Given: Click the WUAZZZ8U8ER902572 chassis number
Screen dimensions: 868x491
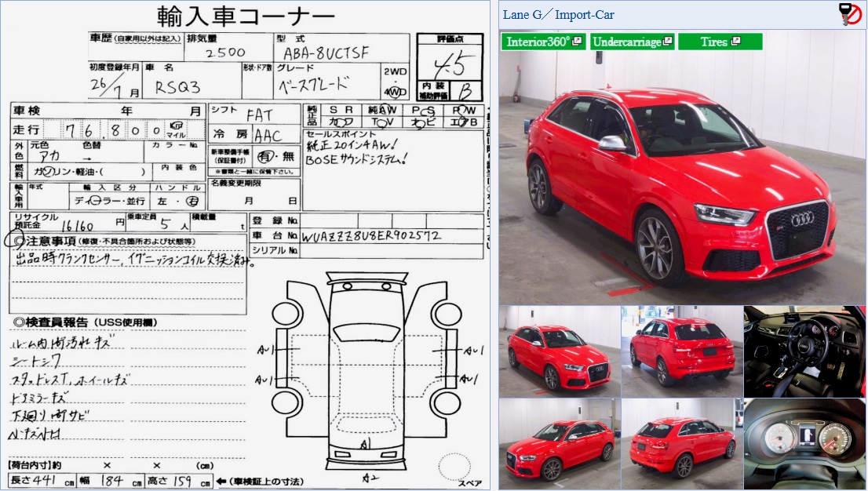Looking at the screenshot, I should pos(373,235).
